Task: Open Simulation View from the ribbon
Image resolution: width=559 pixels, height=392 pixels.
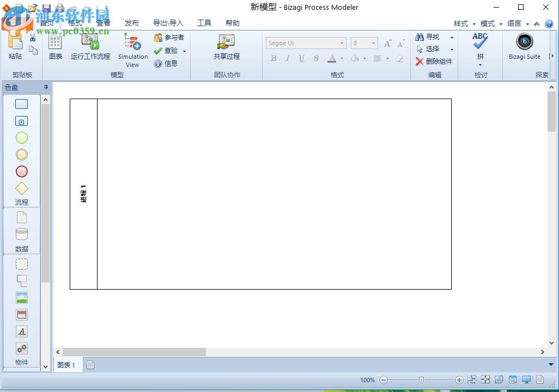Action: tap(132, 49)
